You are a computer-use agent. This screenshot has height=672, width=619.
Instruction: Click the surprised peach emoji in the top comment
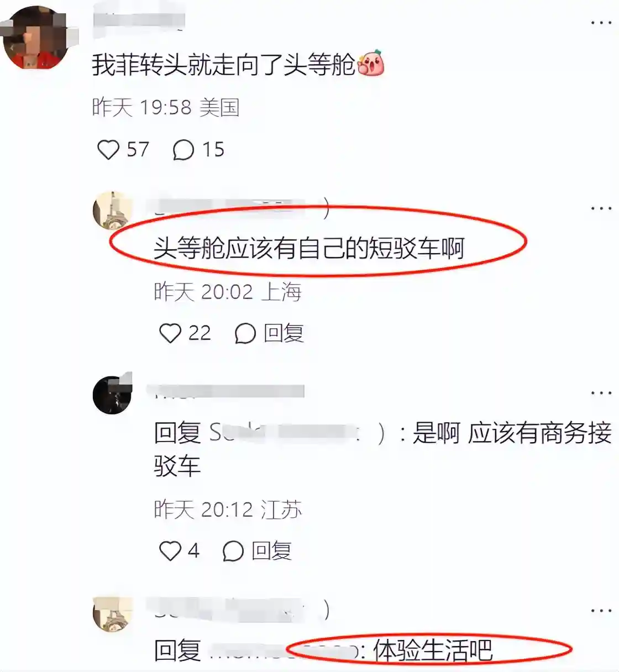370,64
